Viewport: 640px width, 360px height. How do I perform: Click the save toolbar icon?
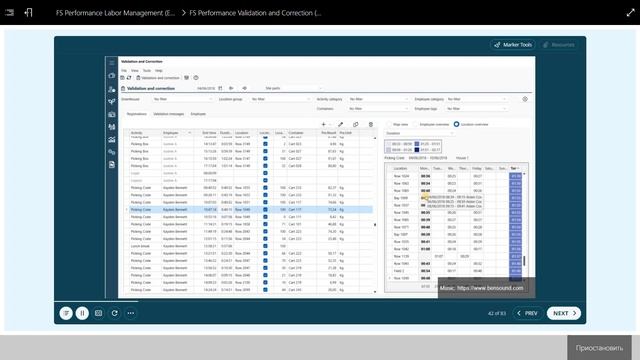pyautogui.click(x=122, y=78)
